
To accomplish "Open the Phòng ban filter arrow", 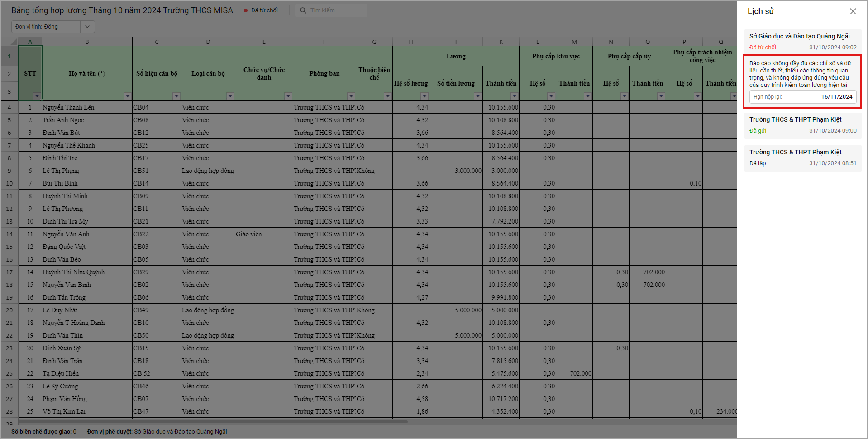I will [x=351, y=96].
